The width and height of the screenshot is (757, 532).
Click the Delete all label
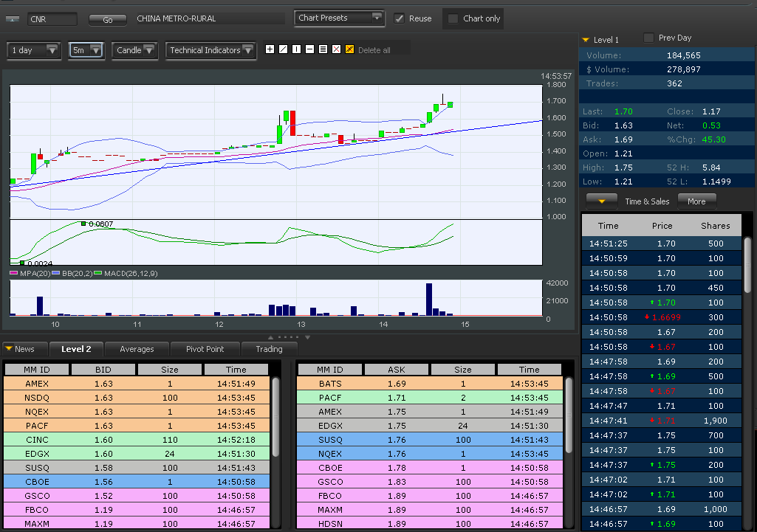click(x=374, y=50)
